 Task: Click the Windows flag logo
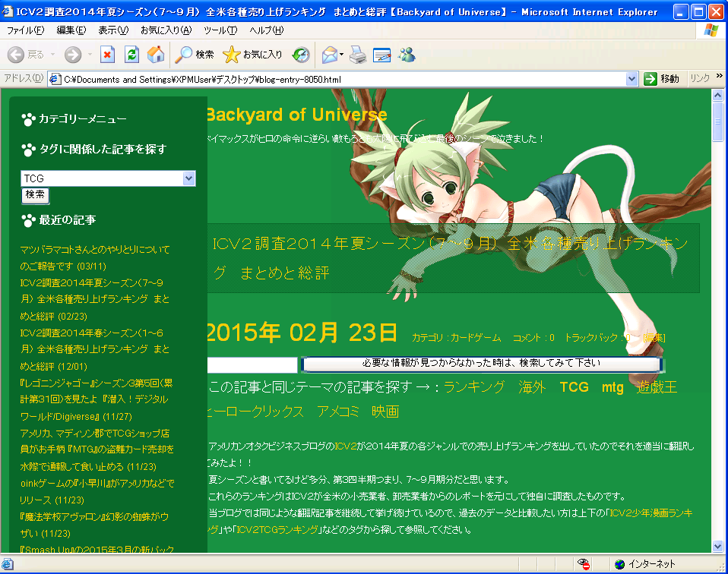pyautogui.click(x=711, y=30)
